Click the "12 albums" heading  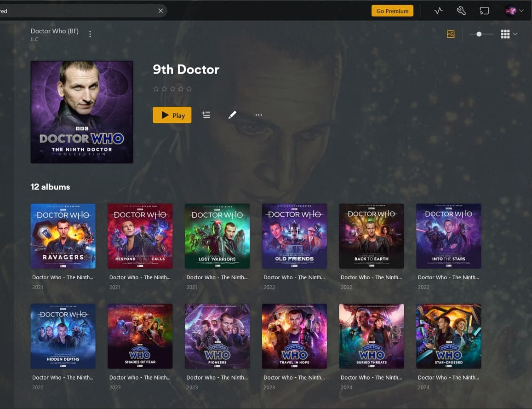pos(50,187)
